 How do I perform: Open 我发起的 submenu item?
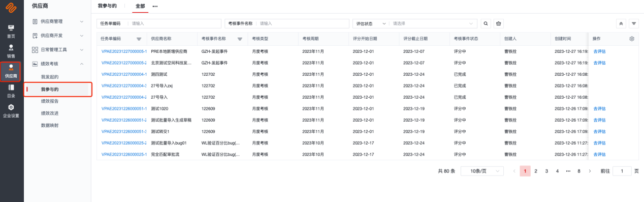(50, 77)
